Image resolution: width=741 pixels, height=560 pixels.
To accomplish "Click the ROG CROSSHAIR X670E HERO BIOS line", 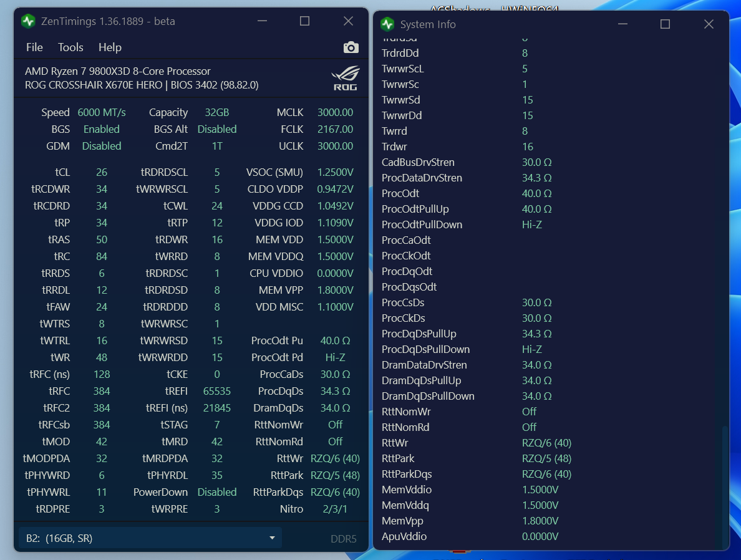I will (142, 85).
